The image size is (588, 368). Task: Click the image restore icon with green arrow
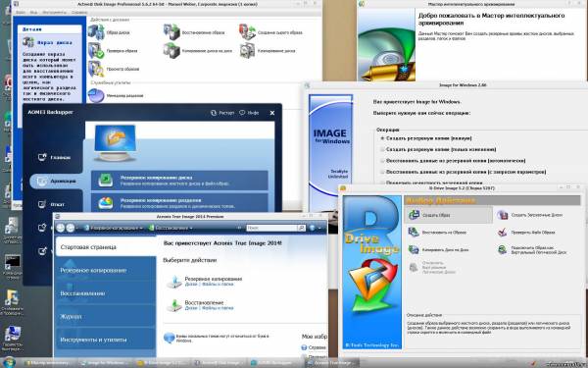click(171, 31)
